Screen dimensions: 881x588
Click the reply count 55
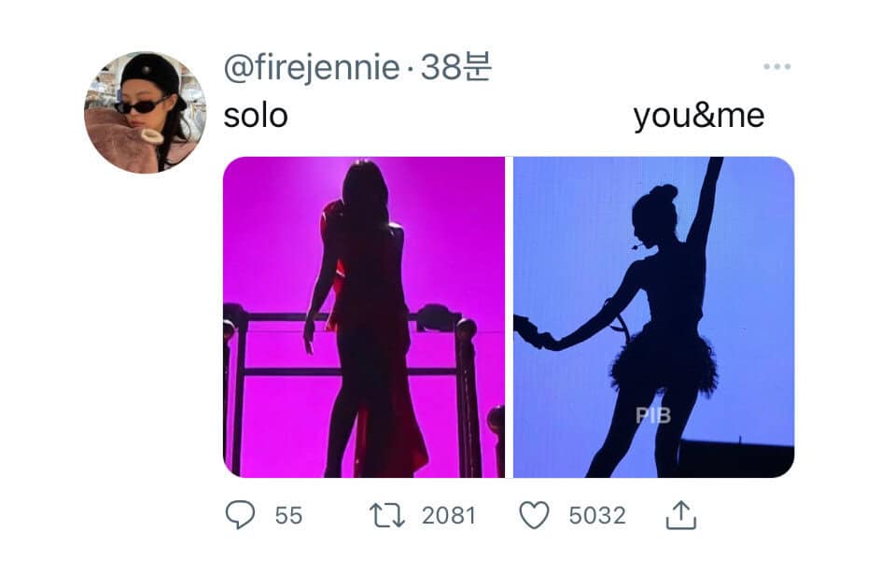[288, 515]
